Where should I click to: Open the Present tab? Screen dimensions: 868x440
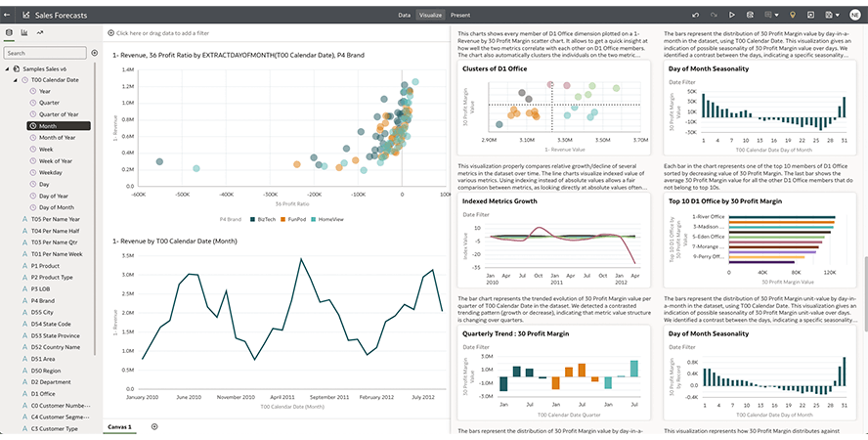click(459, 16)
